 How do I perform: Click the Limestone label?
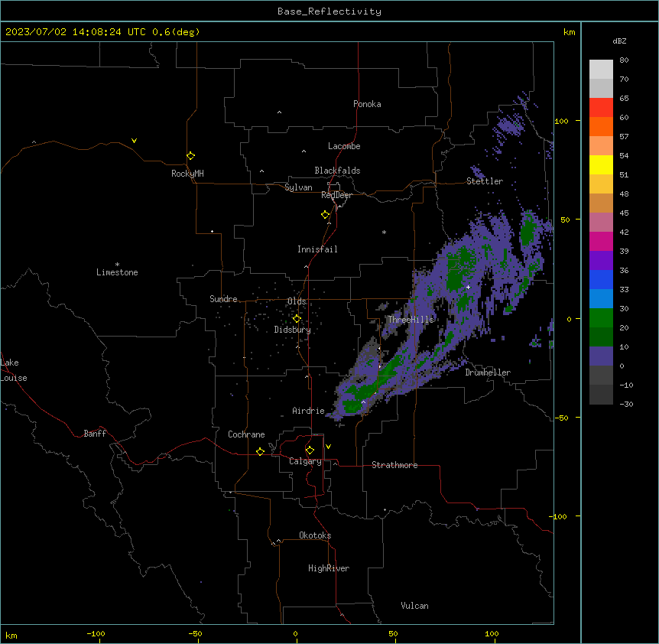pyautogui.click(x=117, y=272)
